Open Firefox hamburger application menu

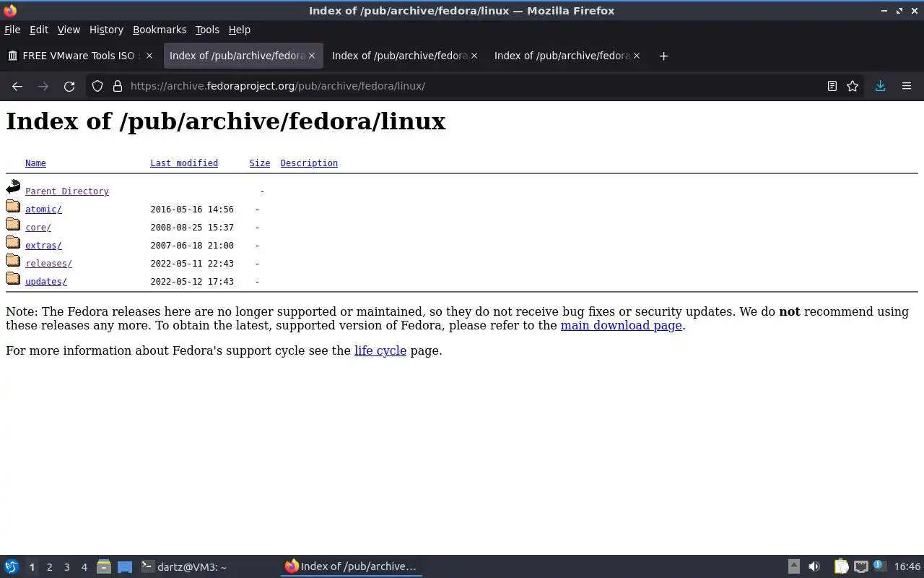(x=907, y=86)
